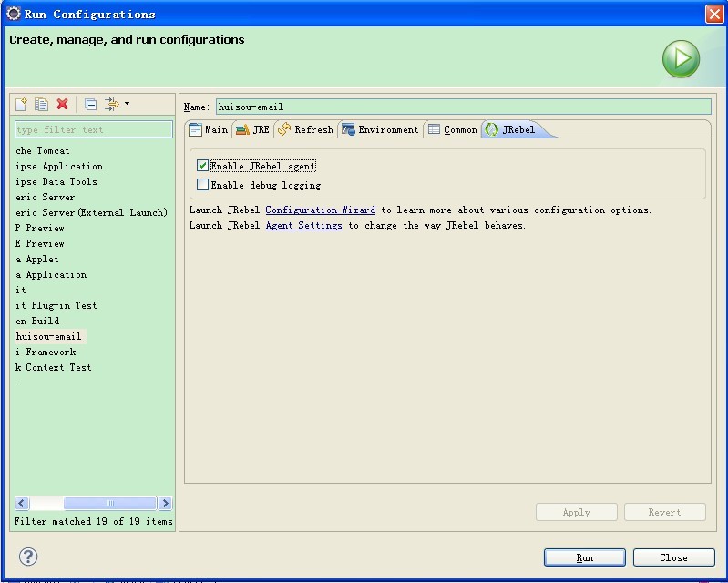Select the huisou-email configuration
Screen dimensions: 728x583
pos(49,336)
